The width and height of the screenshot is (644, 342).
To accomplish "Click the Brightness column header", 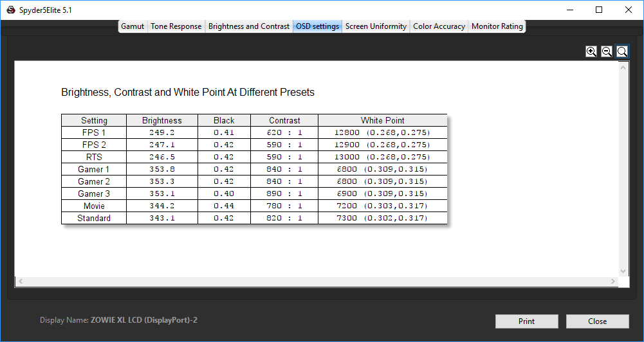I will click(162, 121).
